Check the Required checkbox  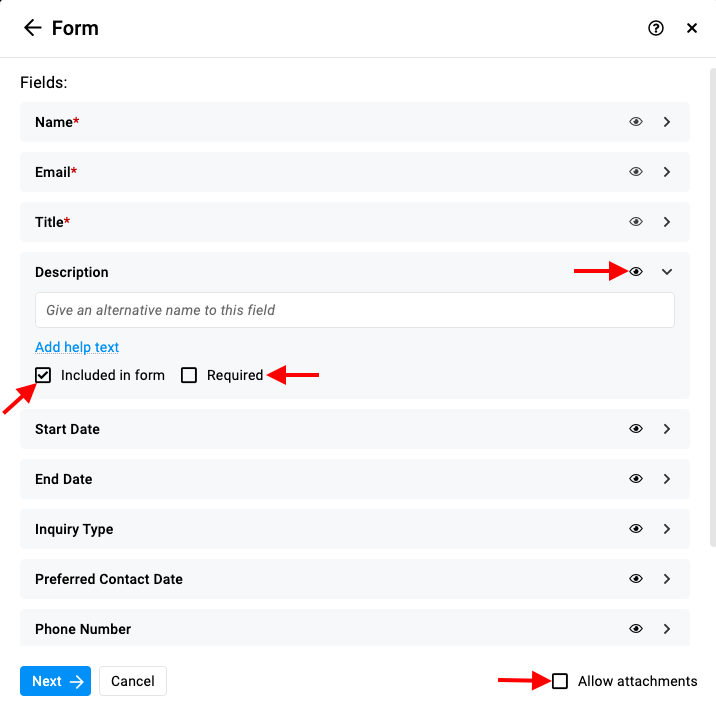189,375
